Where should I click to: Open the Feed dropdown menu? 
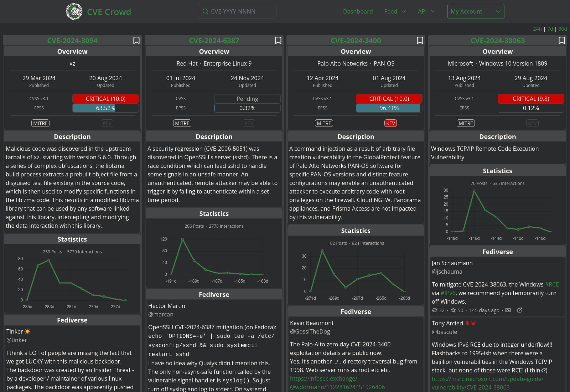pos(395,11)
